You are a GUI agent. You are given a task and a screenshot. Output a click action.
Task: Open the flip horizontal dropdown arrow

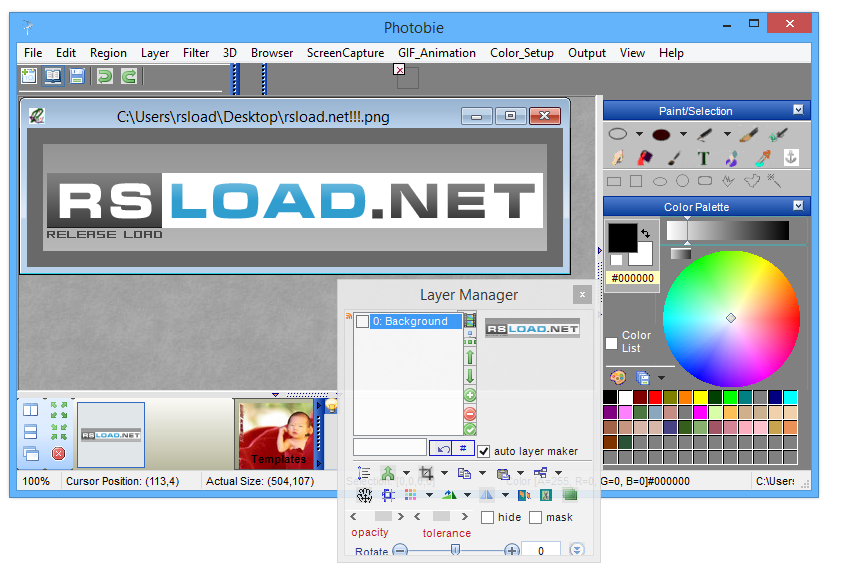(x=505, y=495)
